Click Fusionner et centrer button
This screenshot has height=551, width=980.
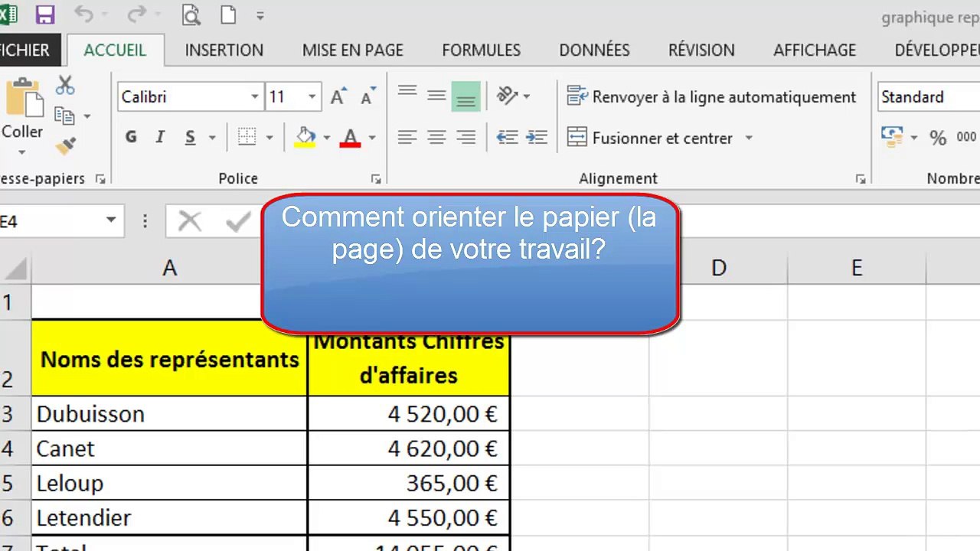coord(649,139)
